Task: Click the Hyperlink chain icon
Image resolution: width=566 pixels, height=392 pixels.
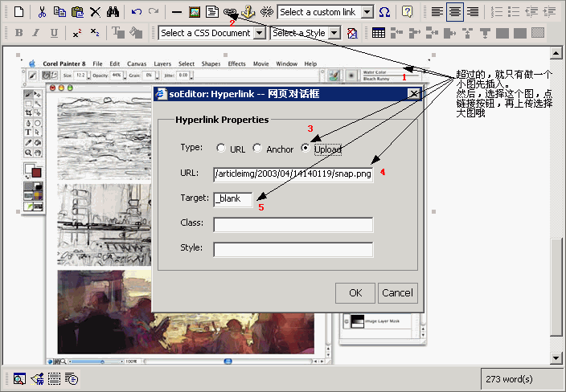Action: tap(230, 12)
